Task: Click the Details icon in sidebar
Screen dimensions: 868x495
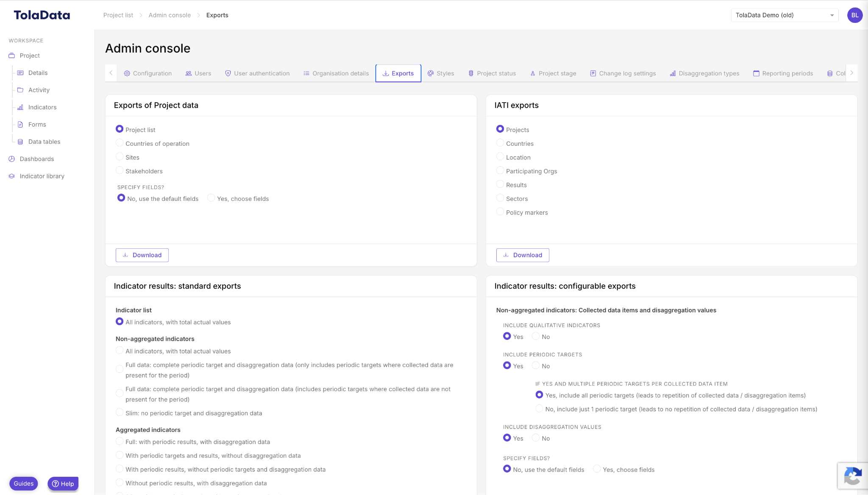Action: 20,73
